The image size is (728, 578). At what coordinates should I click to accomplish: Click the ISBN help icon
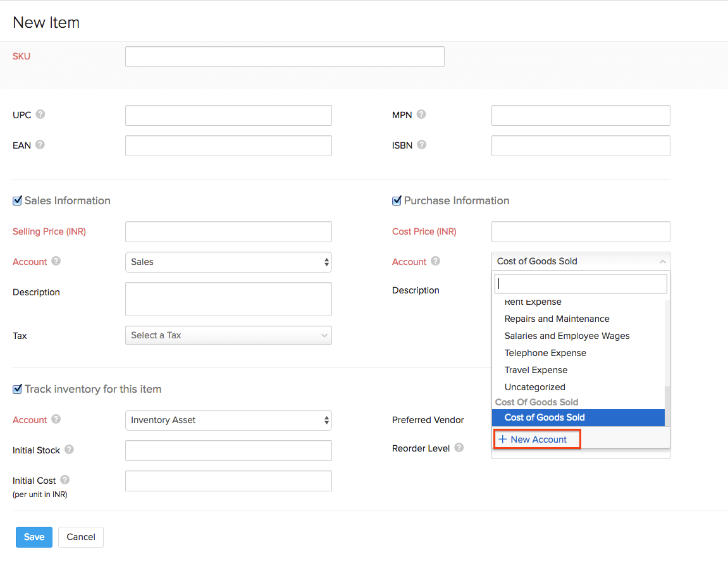tap(421, 145)
